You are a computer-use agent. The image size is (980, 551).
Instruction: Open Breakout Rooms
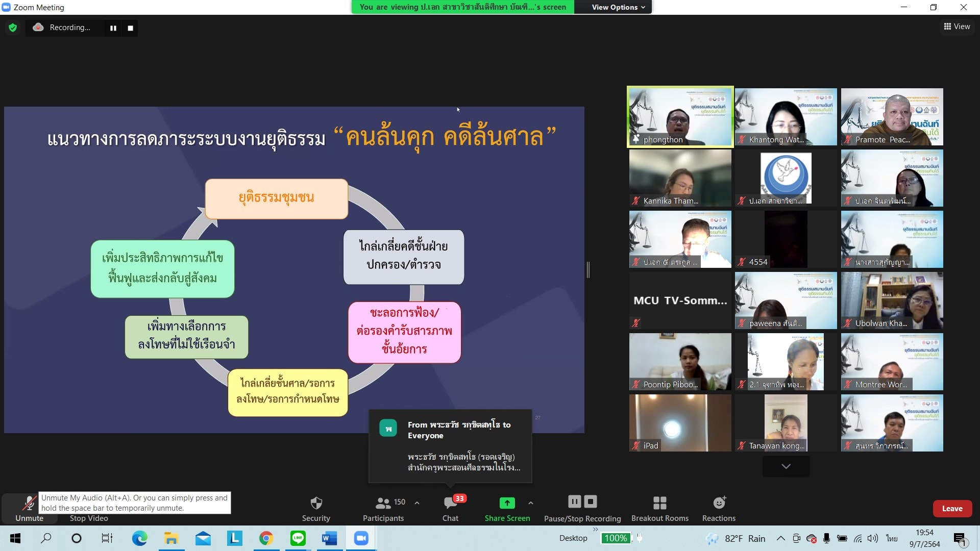[659, 503]
